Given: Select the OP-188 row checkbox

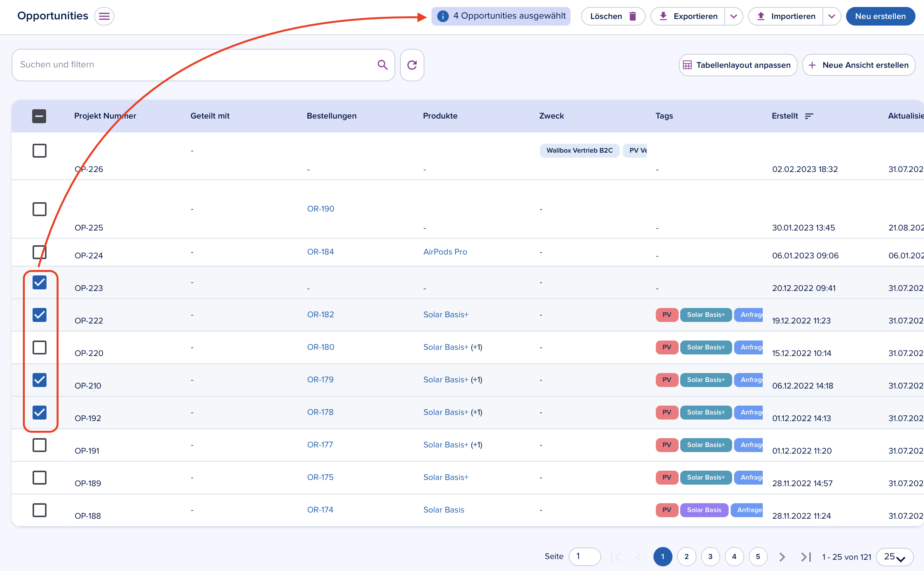Looking at the screenshot, I should click(x=39, y=510).
